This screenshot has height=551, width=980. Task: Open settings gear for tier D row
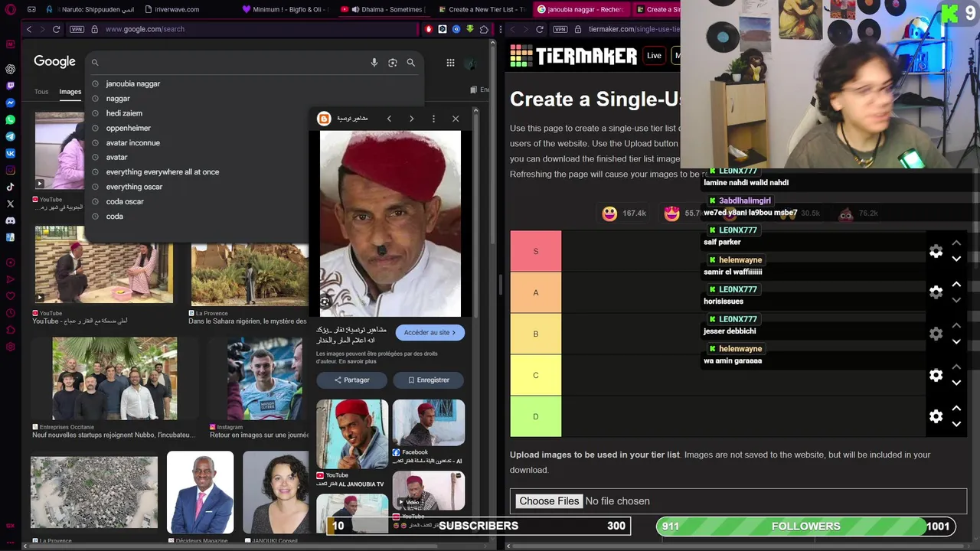pyautogui.click(x=936, y=416)
